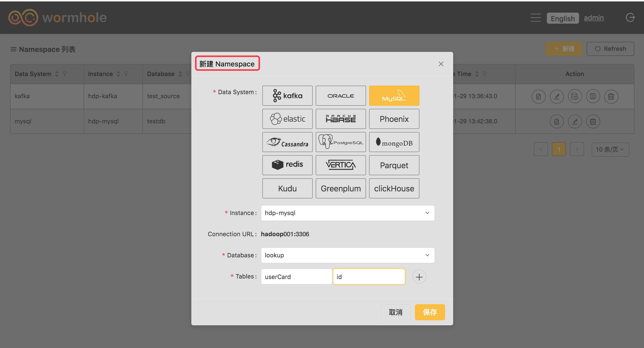Image resolution: width=644 pixels, height=348 pixels.
Task: Toggle the hamburger menu icon in the header
Action: 535,18
